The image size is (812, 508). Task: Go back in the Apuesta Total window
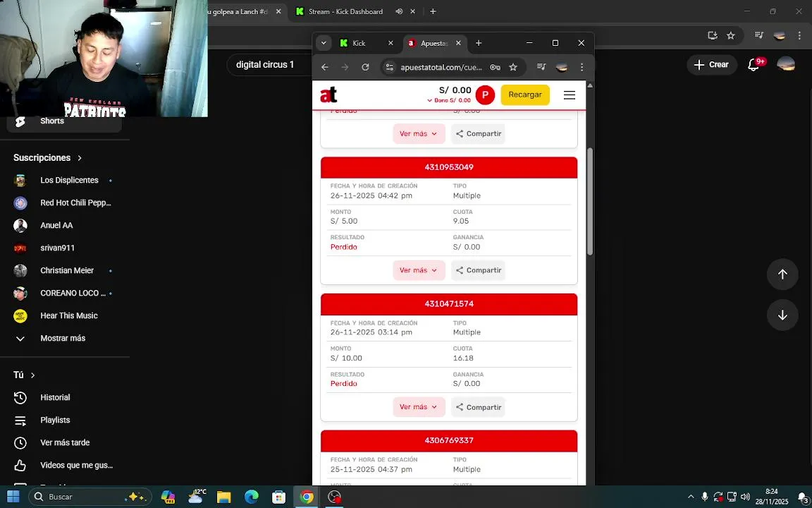point(325,67)
